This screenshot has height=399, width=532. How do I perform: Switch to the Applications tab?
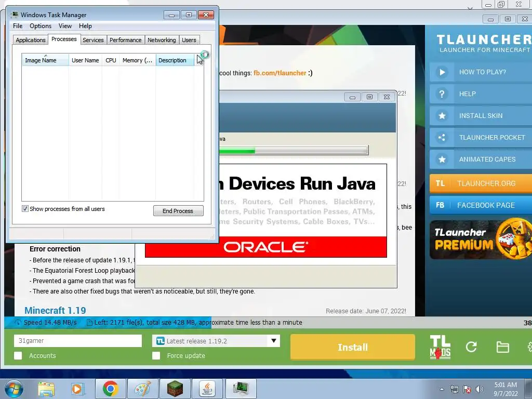click(x=31, y=40)
